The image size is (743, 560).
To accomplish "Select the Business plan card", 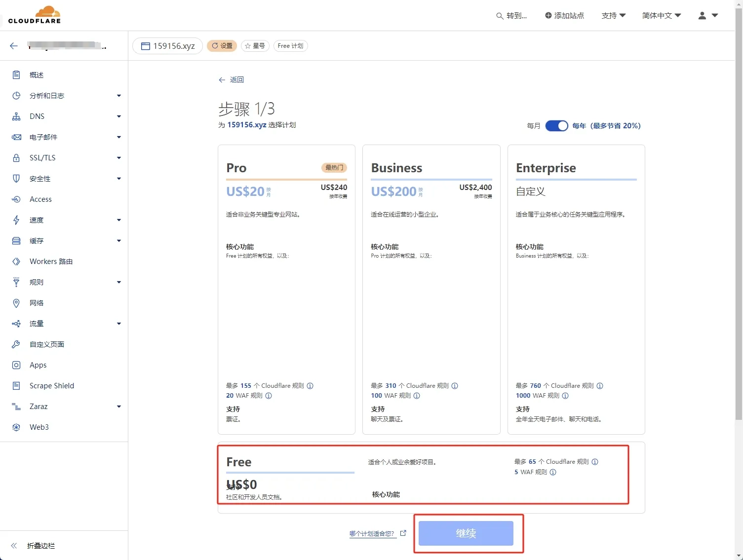I will [x=431, y=290].
